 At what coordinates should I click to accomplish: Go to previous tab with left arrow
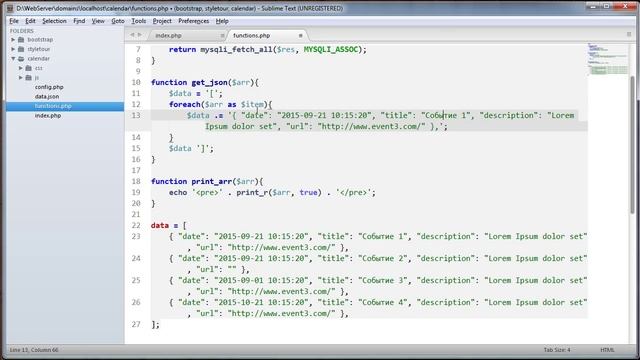point(132,35)
